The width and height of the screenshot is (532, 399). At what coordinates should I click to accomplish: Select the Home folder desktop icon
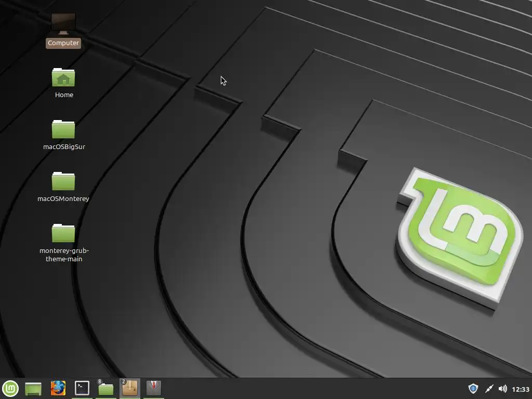(63, 77)
